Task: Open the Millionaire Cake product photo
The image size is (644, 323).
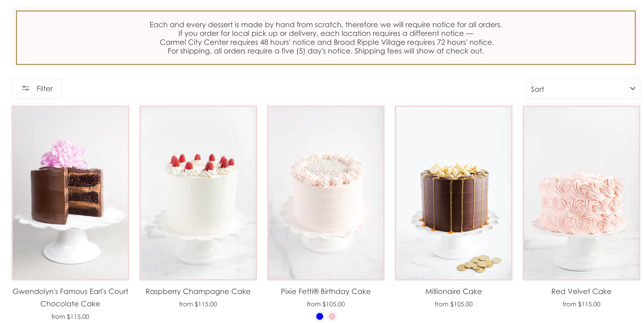Action: [453, 193]
